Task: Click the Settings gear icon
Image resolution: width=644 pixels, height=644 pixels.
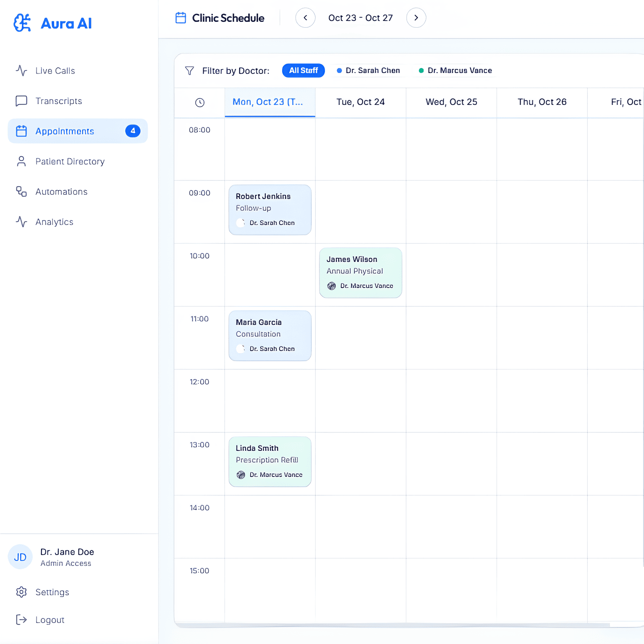Action: click(x=21, y=592)
